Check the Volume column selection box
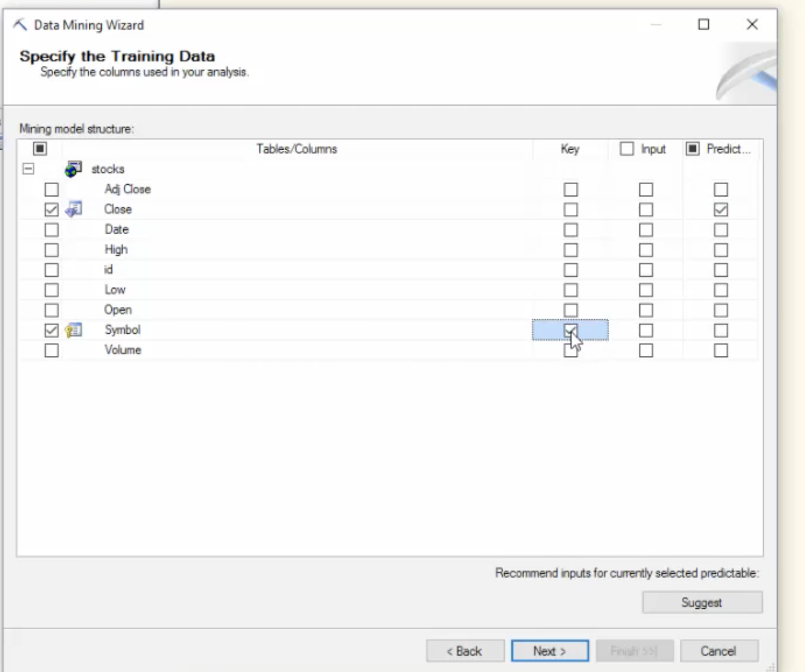This screenshot has height=672, width=805. click(x=52, y=350)
